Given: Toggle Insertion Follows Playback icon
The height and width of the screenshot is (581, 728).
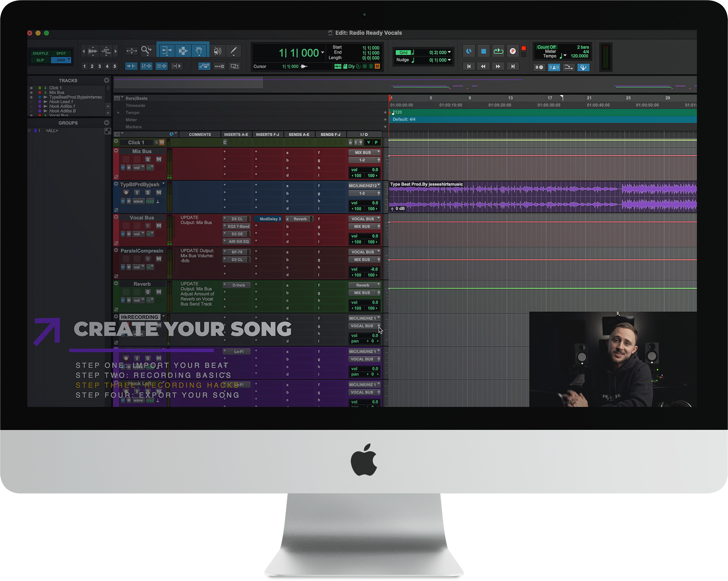Looking at the screenshot, I should (177, 66).
